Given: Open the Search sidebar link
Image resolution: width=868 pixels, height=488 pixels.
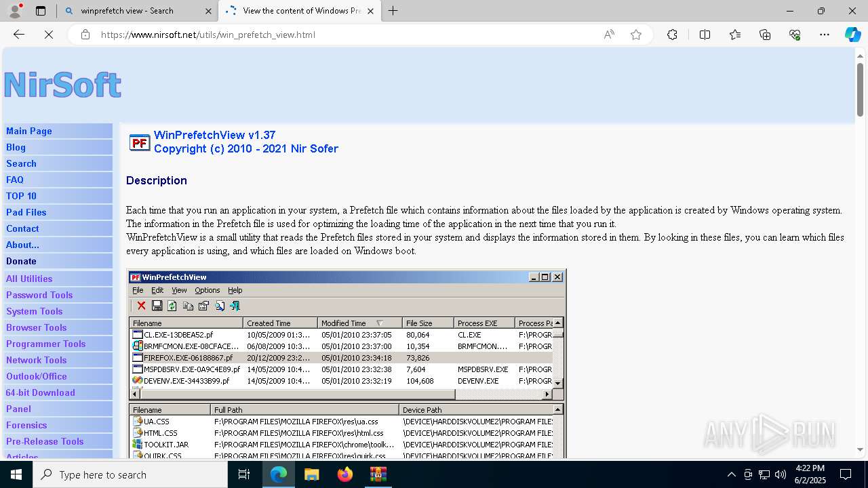Looking at the screenshot, I should pyautogui.click(x=21, y=163).
